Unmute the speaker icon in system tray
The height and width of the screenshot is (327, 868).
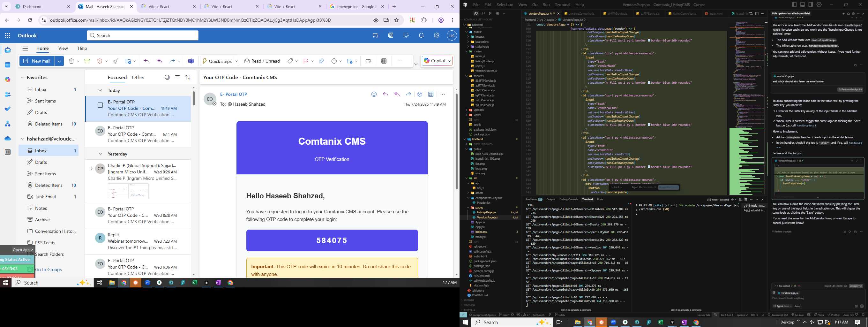[x=812, y=322]
